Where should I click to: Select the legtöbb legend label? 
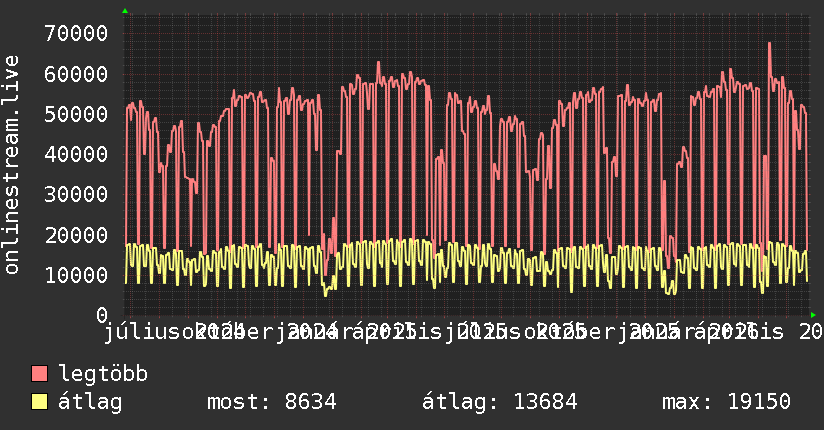pyautogui.click(x=103, y=373)
